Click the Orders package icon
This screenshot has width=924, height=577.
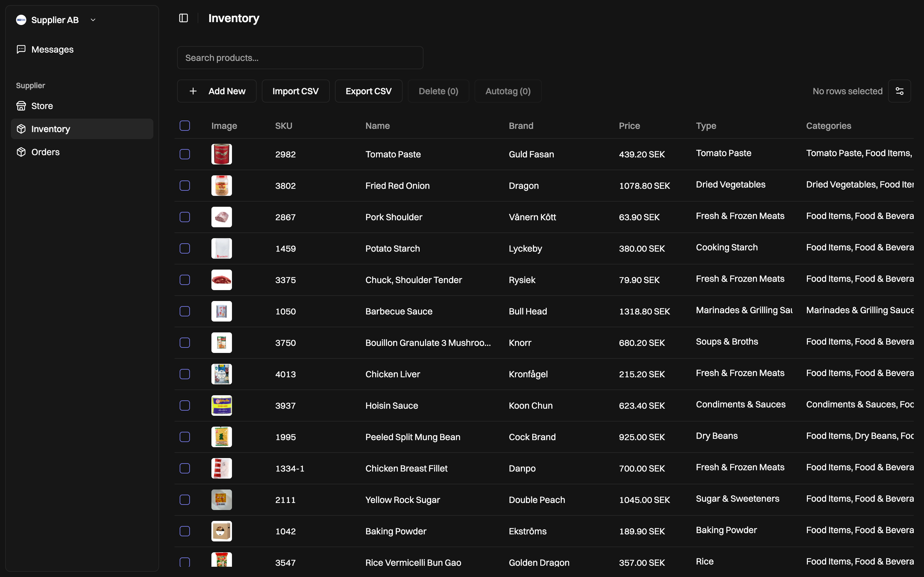point(21,152)
